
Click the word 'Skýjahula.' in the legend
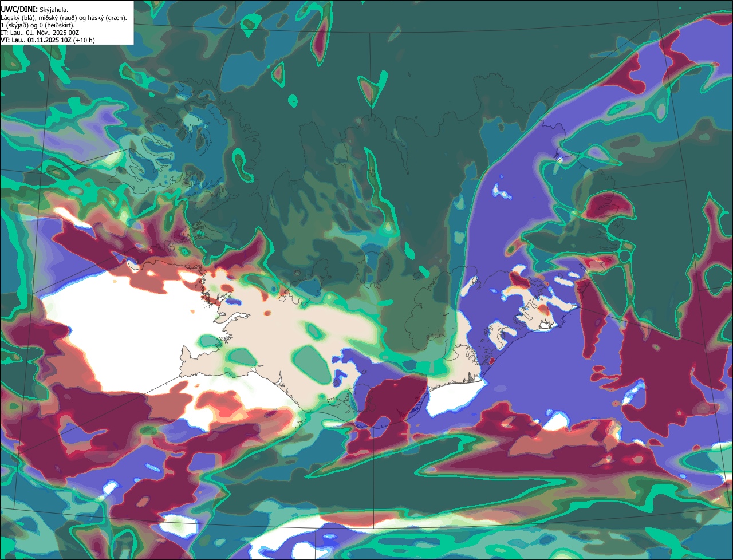[x=54, y=10]
